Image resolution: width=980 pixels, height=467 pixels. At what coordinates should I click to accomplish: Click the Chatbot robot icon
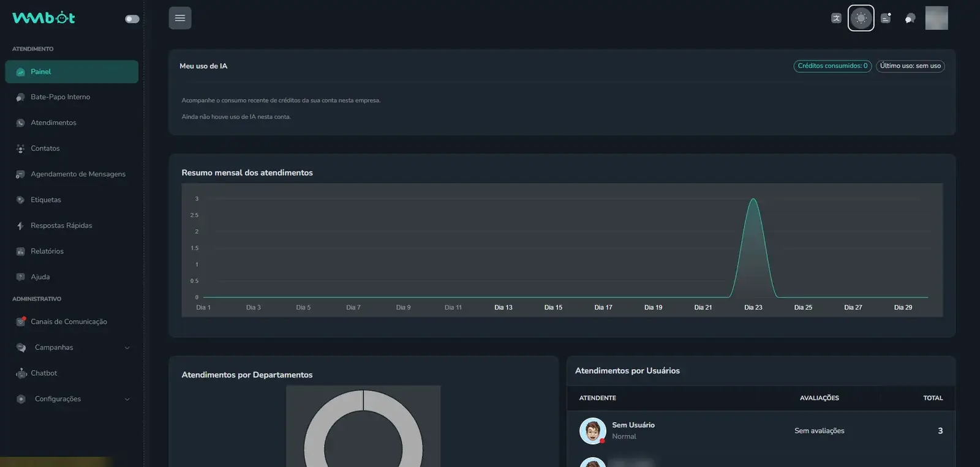click(21, 373)
